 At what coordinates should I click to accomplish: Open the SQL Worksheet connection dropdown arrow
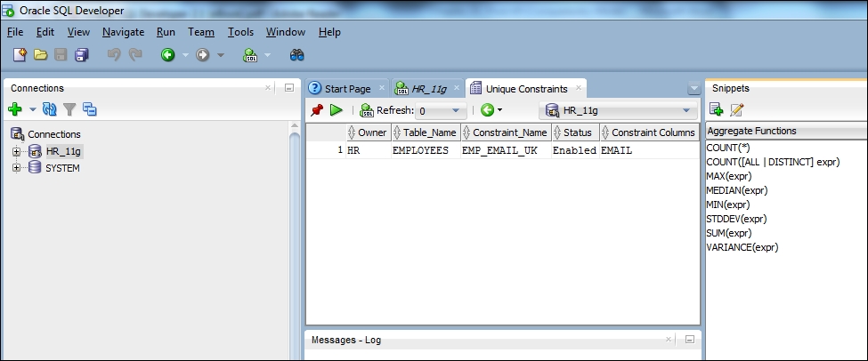click(267, 55)
